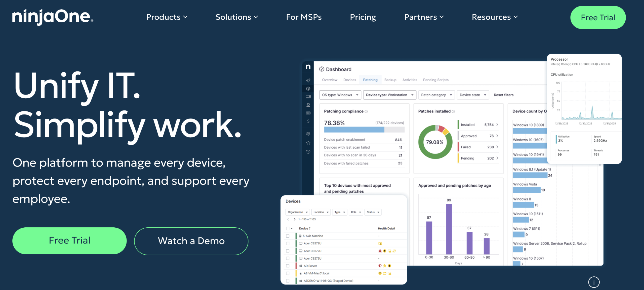Viewport: 644px width, 290px height.
Task: Sort by the Device column header
Action: tap(305, 228)
